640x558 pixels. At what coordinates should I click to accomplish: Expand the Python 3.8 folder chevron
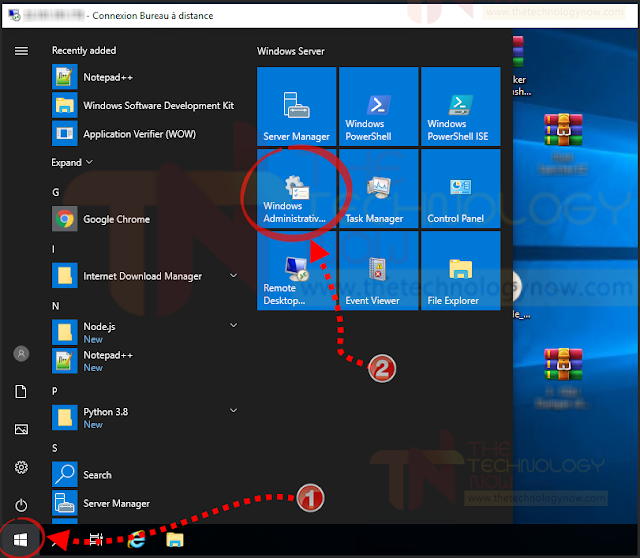233,410
